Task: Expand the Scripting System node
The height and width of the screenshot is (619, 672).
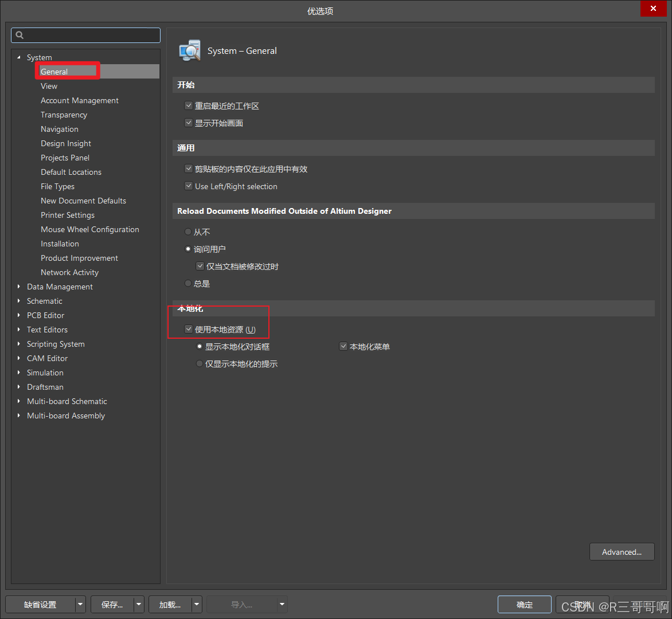Action: (x=18, y=344)
